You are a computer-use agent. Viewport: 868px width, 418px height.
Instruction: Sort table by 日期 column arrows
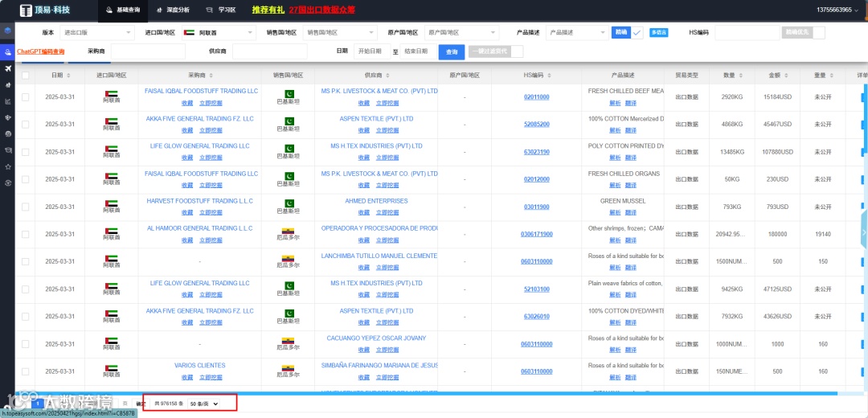point(68,76)
